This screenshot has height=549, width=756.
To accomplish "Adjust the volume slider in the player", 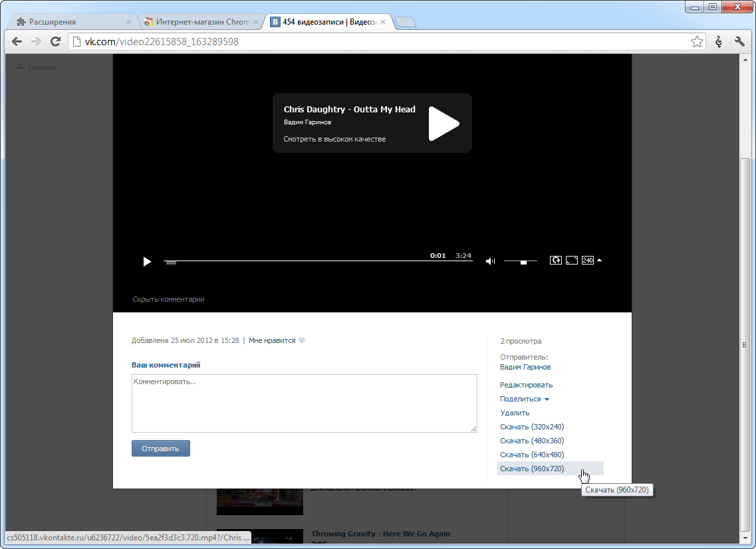I will [x=520, y=261].
